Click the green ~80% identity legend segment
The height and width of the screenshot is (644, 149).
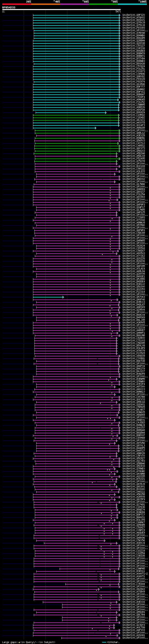(x=103, y=4)
